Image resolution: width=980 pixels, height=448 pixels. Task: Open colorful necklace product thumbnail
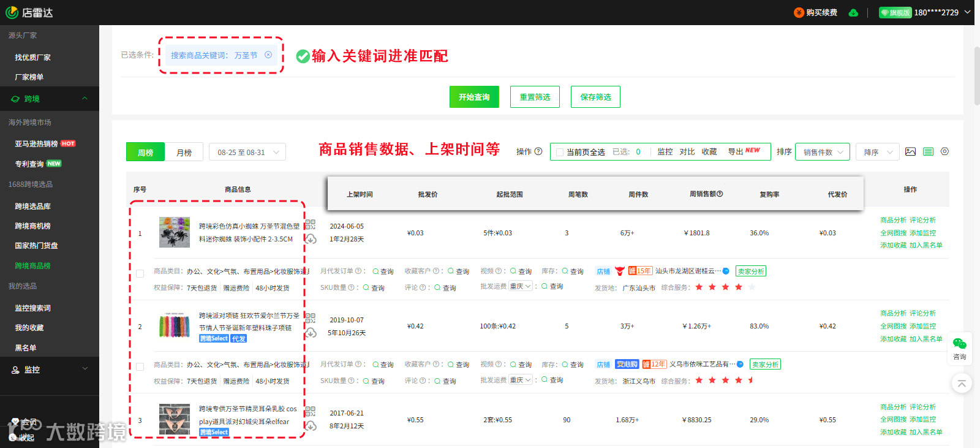point(175,325)
